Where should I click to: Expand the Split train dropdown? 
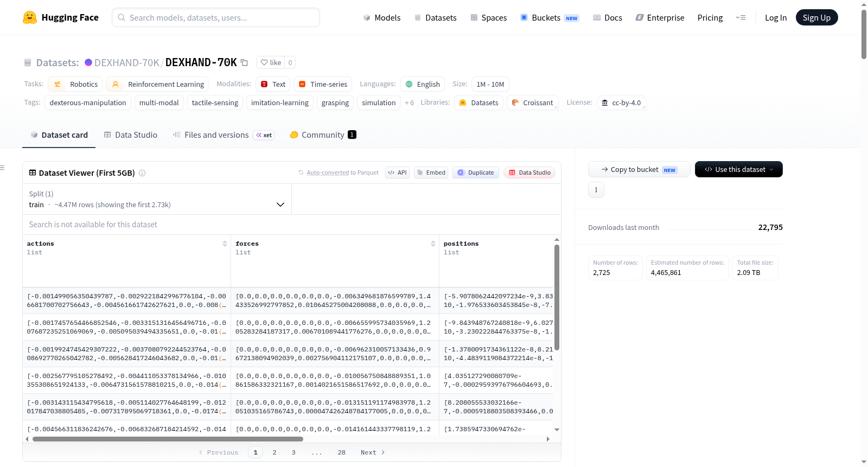[x=157, y=199]
